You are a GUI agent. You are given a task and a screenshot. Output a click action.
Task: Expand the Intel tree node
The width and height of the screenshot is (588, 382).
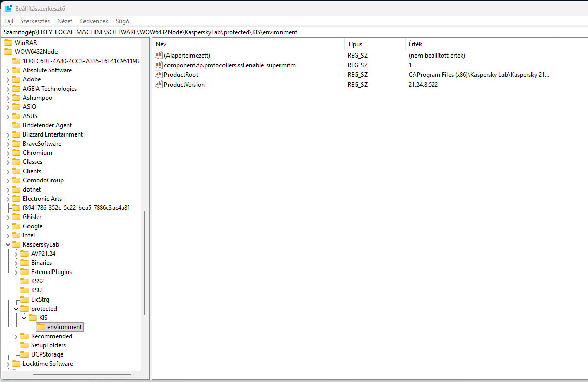(8, 235)
